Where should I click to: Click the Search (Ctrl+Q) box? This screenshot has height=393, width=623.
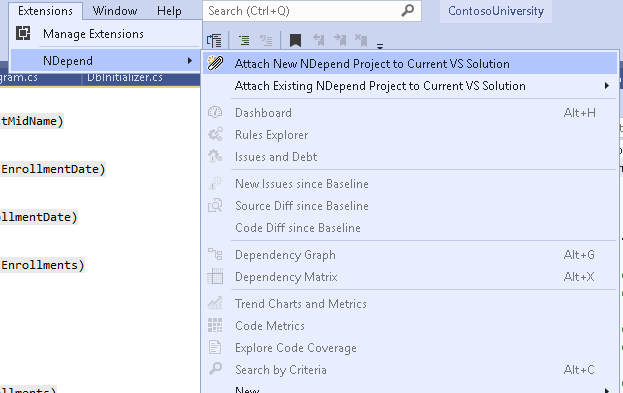click(x=312, y=11)
